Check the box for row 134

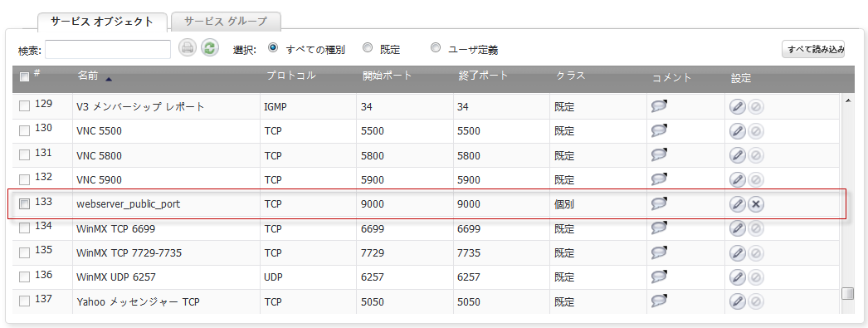(x=24, y=228)
